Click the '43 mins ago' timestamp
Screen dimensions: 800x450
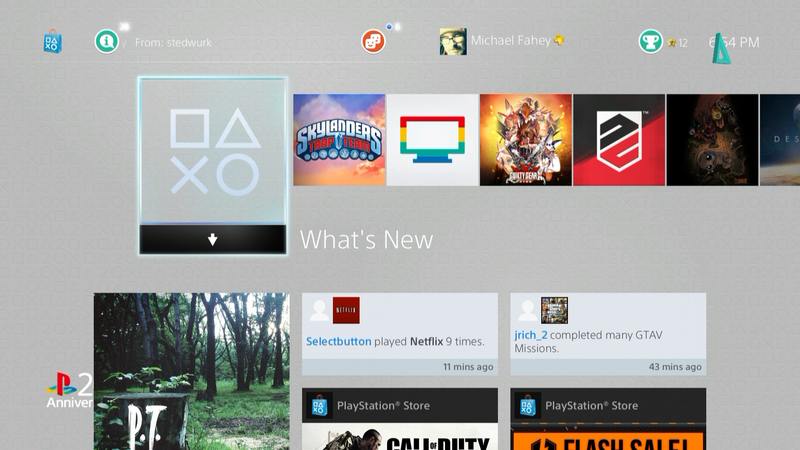pos(675,367)
